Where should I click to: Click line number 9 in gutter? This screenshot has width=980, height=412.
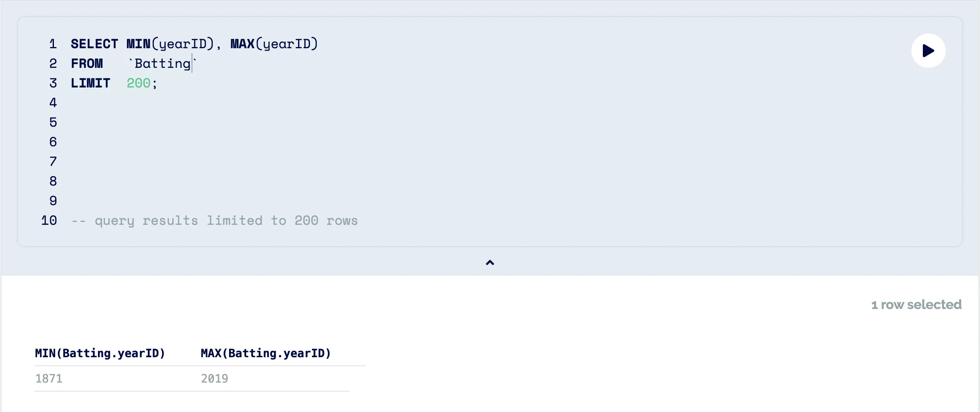coord(53,201)
